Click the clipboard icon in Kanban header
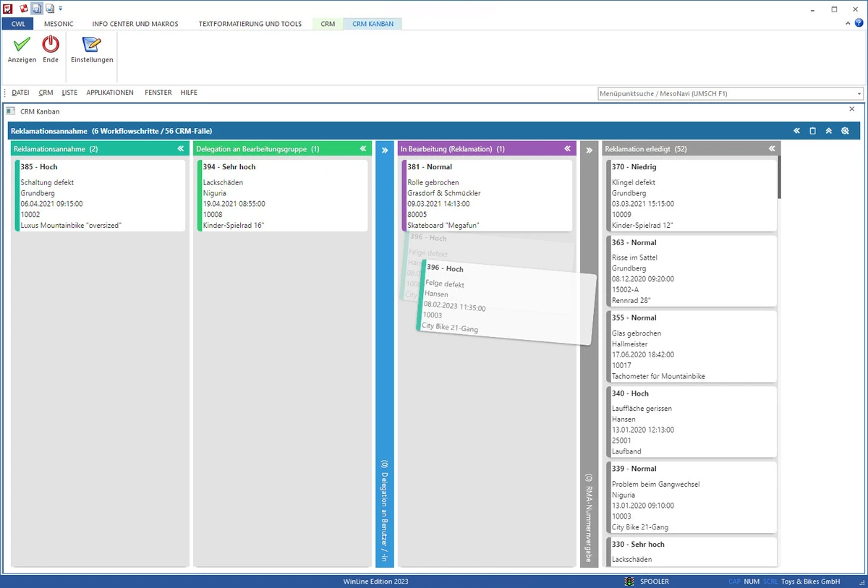The height and width of the screenshot is (588, 868). point(812,131)
